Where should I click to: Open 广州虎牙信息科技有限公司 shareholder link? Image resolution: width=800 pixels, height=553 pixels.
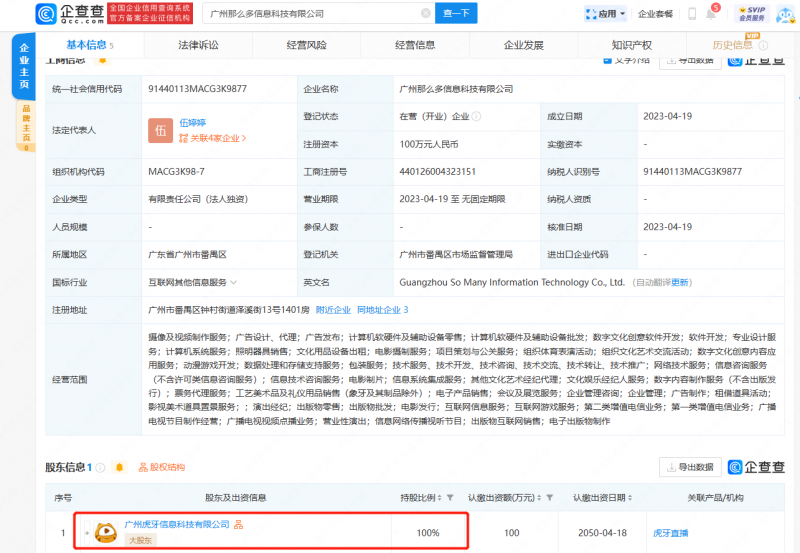[177, 524]
